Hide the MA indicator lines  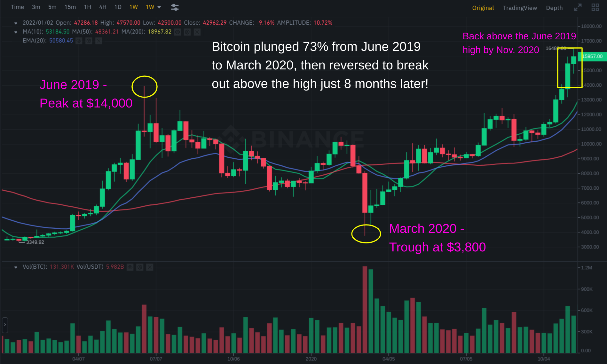(177, 32)
